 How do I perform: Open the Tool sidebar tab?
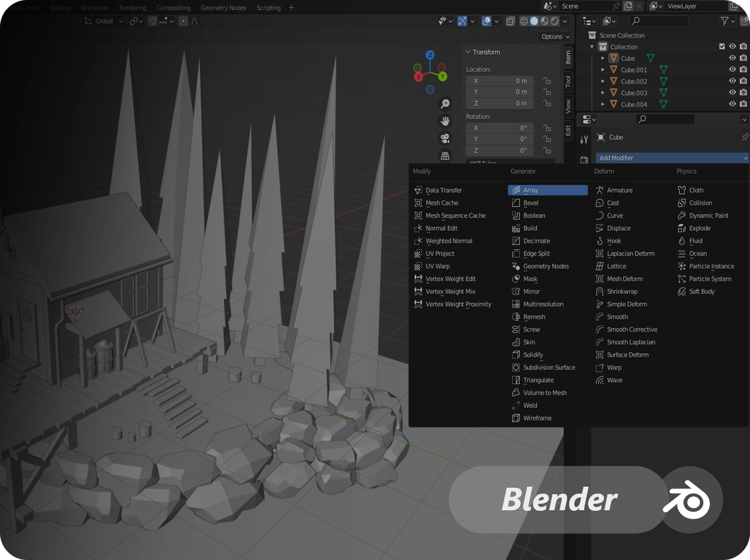tap(568, 81)
